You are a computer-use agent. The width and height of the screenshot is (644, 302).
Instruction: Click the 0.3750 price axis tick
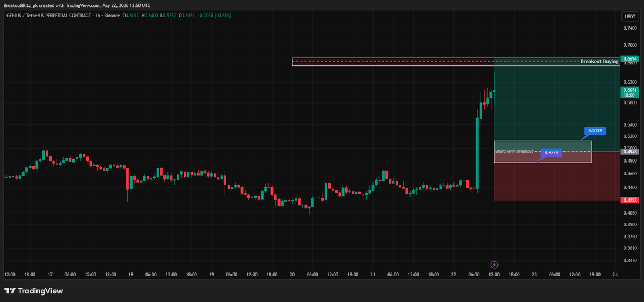point(630,236)
